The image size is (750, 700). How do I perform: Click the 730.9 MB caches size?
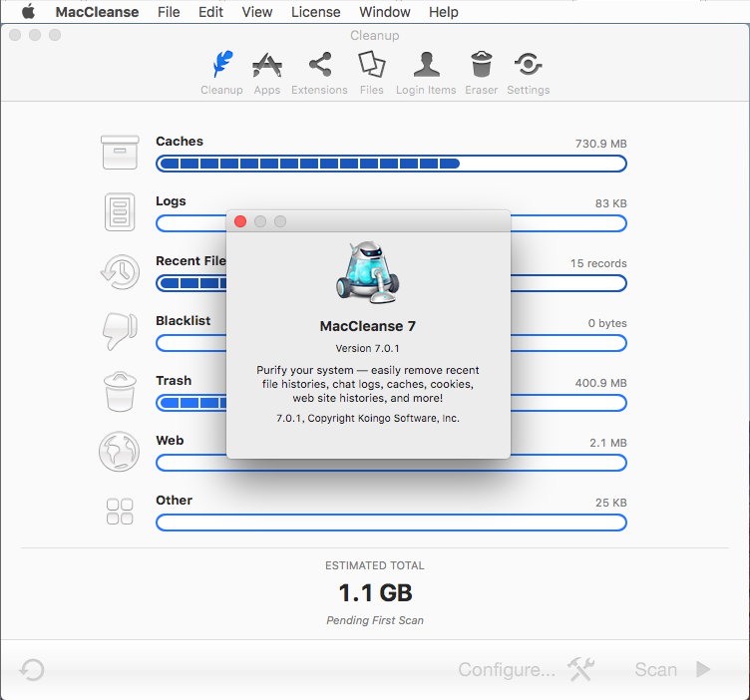click(600, 144)
